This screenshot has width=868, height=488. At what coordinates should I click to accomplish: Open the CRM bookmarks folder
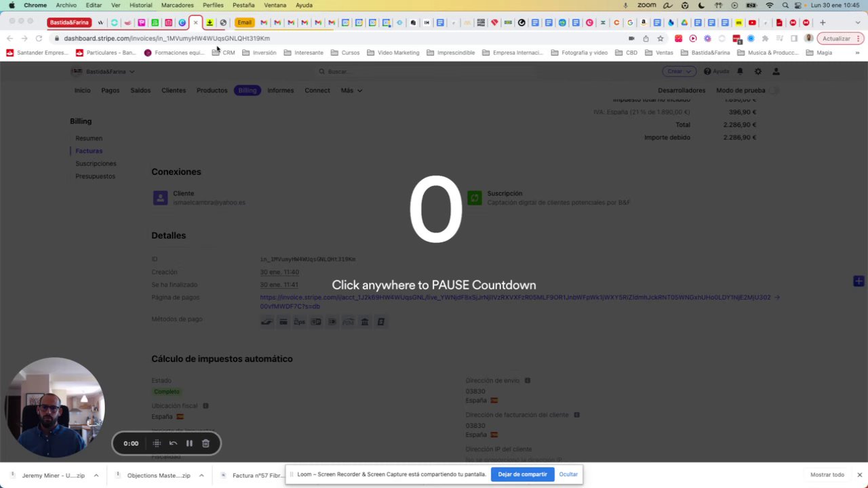pos(224,52)
